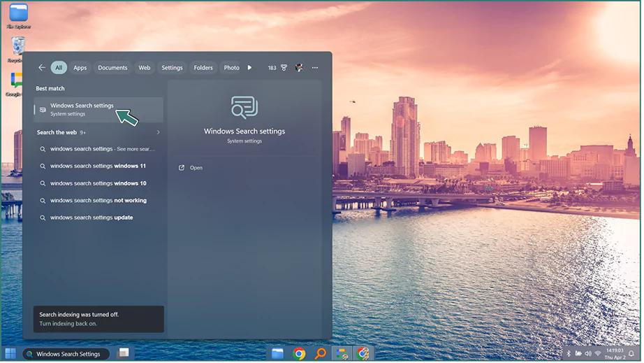
Task: Click the search icon beside 'windows 11' suggestion
Action: click(x=43, y=167)
